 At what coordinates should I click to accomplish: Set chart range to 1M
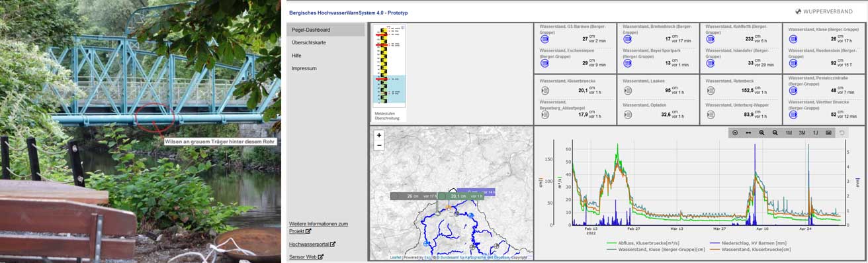pos(789,132)
